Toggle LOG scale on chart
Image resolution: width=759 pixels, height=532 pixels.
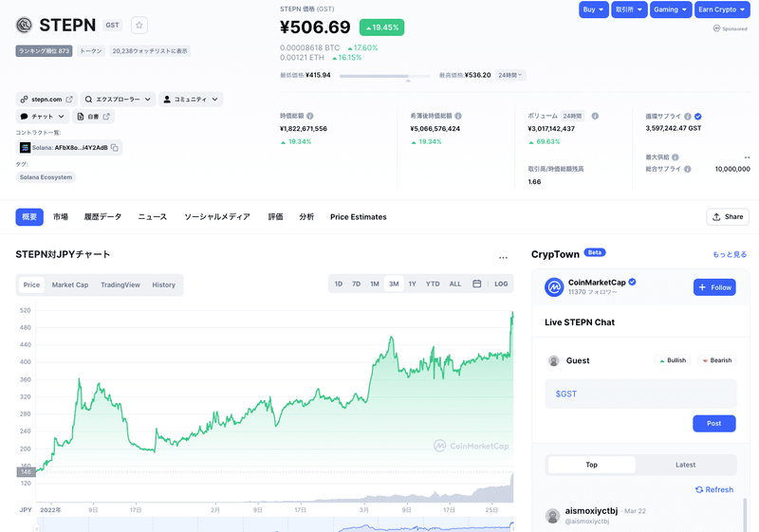[501, 284]
